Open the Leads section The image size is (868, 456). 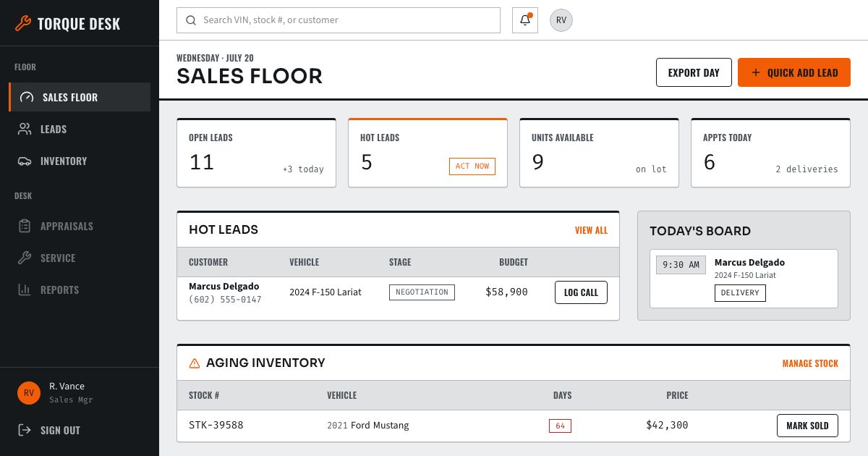tap(80, 129)
